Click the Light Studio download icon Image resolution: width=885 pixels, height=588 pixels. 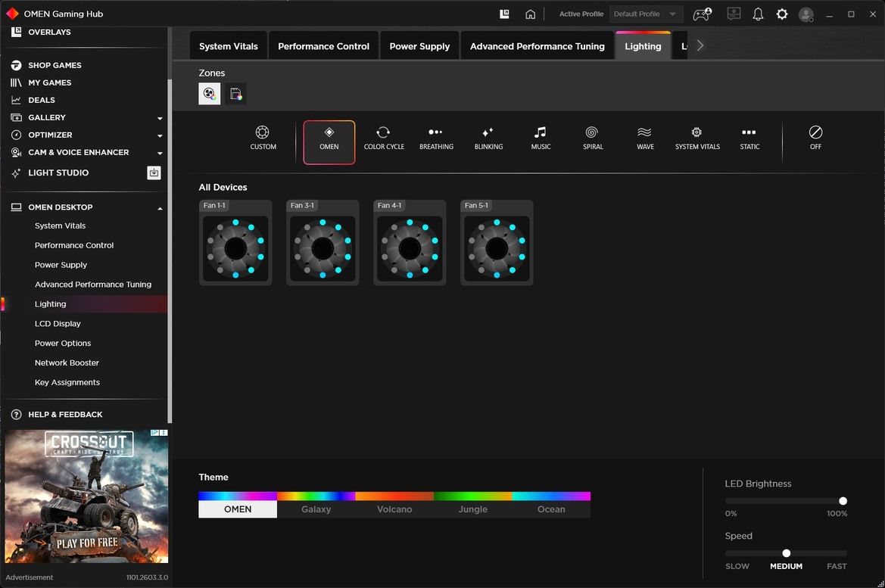click(154, 173)
